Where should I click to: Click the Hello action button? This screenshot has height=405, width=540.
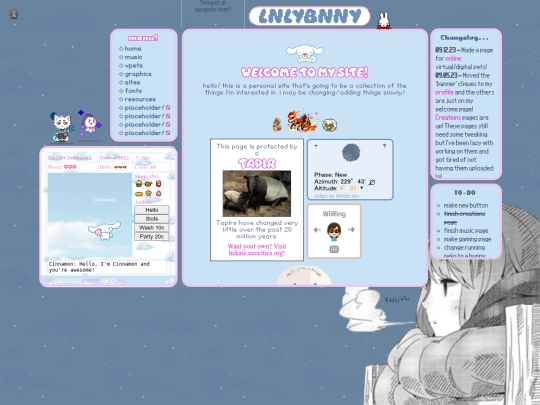(x=152, y=210)
